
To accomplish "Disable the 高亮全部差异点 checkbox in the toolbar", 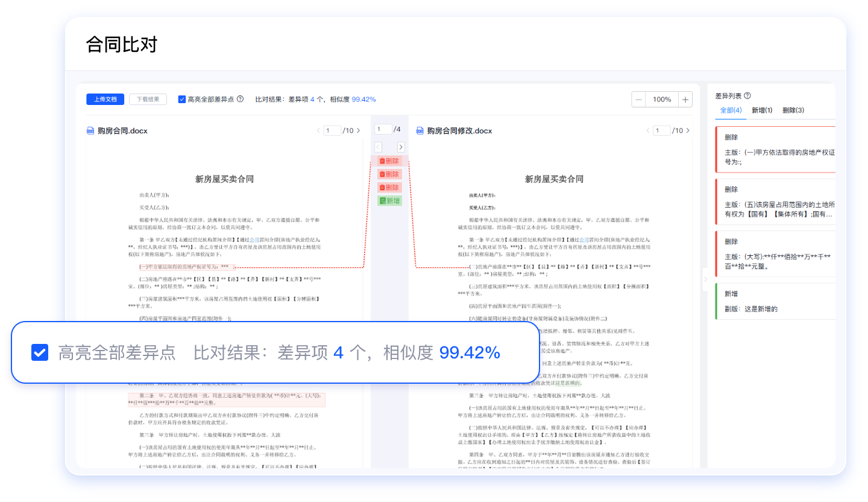I will click(x=182, y=98).
